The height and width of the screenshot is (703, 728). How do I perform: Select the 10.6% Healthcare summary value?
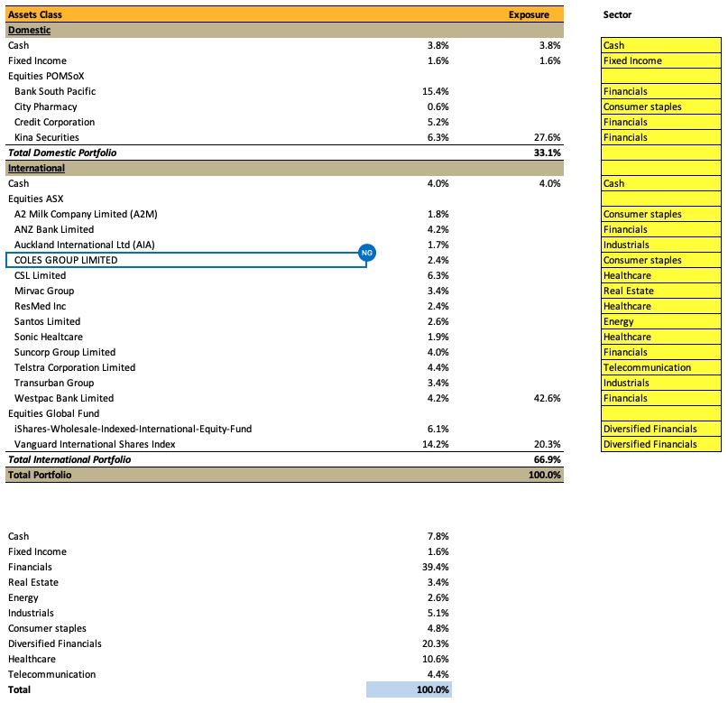tap(435, 659)
